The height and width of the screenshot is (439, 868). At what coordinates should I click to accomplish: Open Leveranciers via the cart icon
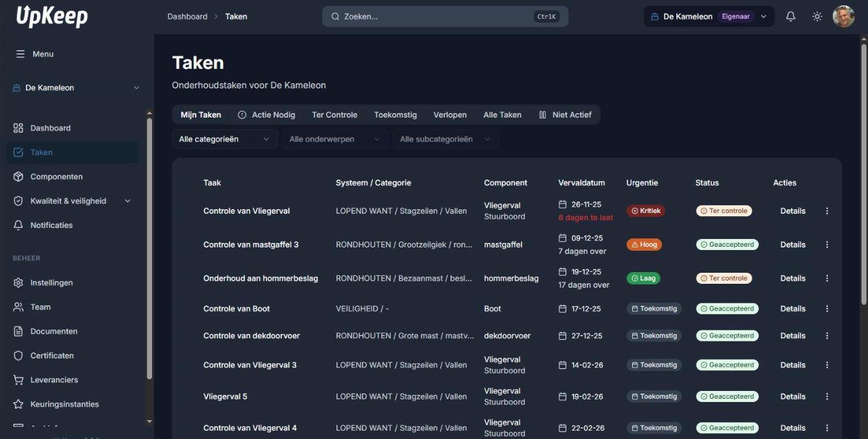click(x=19, y=379)
